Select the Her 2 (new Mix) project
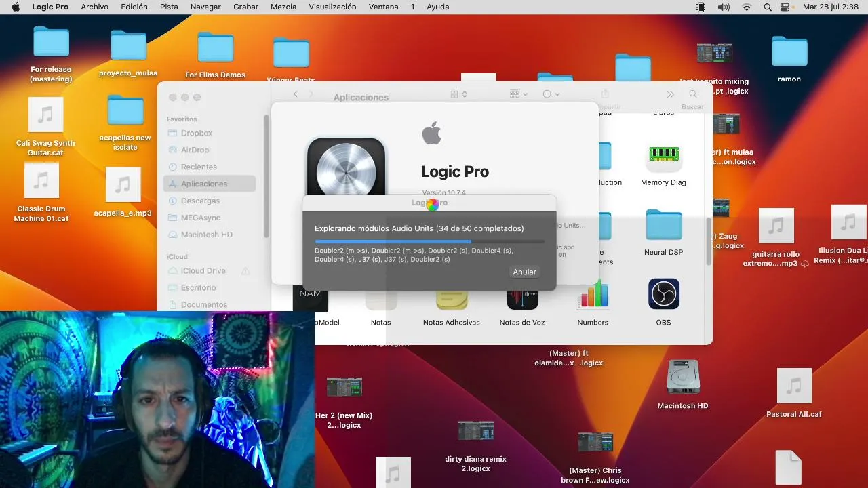The height and width of the screenshot is (488, 868). pyautogui.click(x=344, y=387)
